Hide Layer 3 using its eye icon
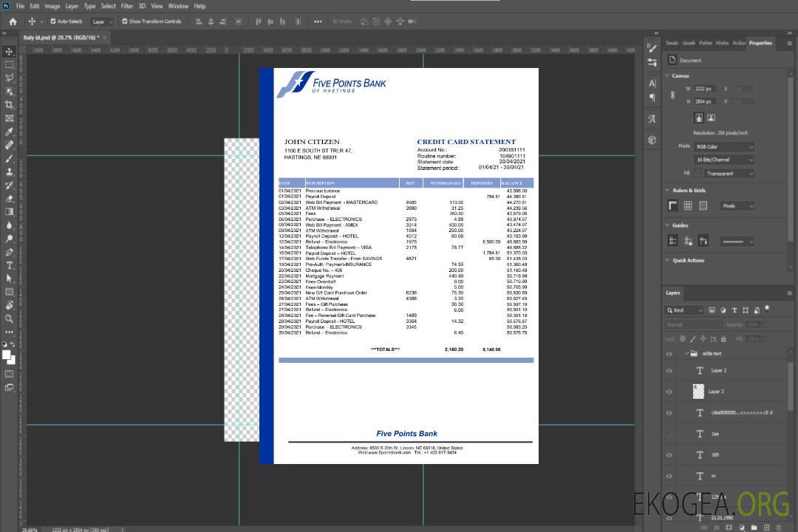 (669, 392)
